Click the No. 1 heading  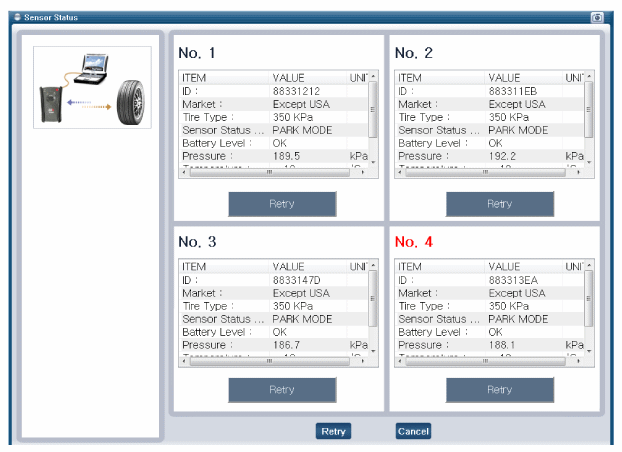[197, 53]
